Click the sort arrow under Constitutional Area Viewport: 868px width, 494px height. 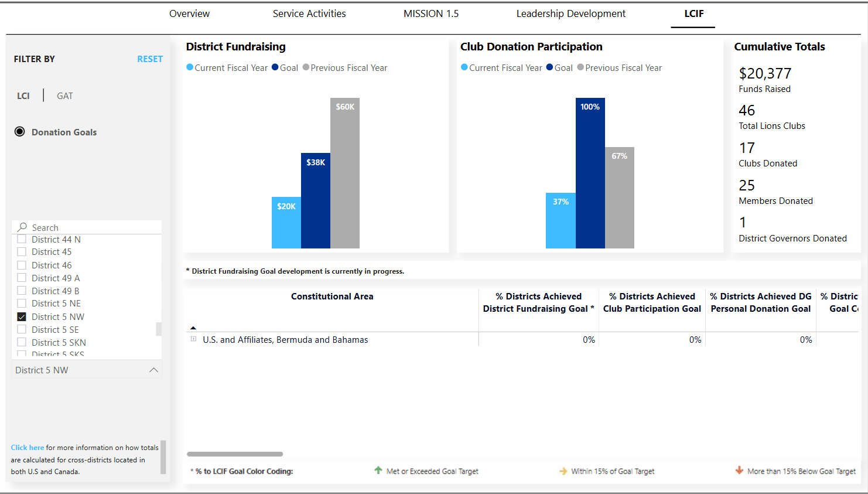(193, 328)
